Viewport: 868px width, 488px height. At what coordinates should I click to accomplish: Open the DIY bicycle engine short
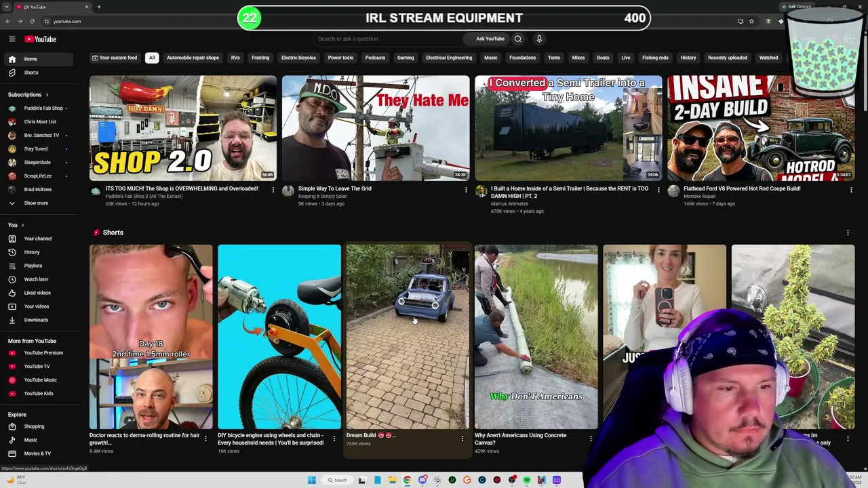point(279,337)
